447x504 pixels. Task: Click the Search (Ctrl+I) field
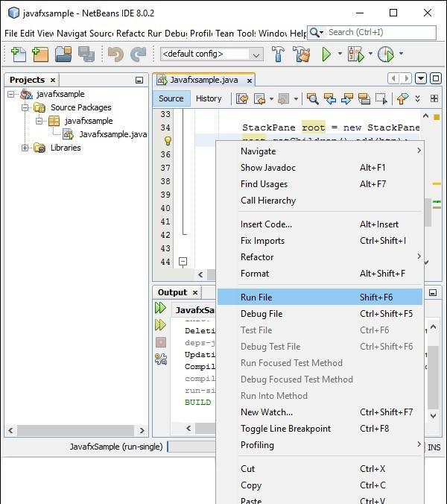pyautogui.click(x=372, y=33)
